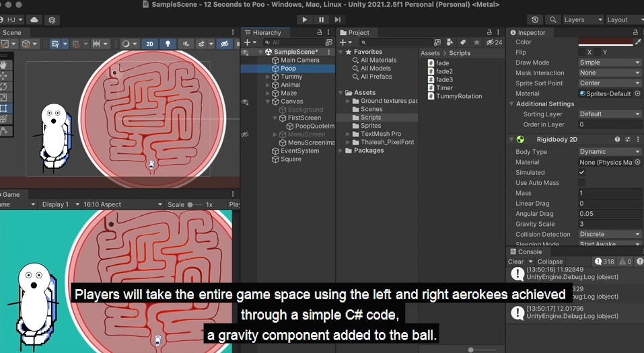Viewport: 644px width, 353px height.
Task: Click the sprite Color swatch in Inspector
Action: (606, 42)
